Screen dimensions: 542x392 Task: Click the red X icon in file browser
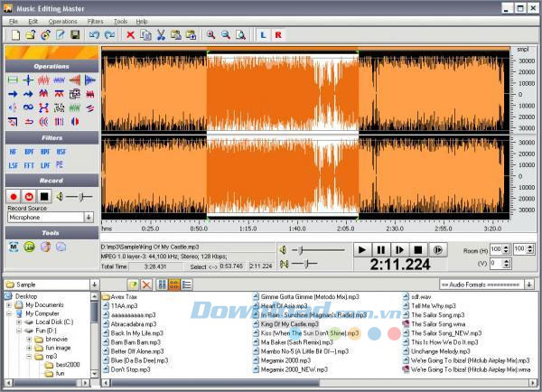click(146, 285)
